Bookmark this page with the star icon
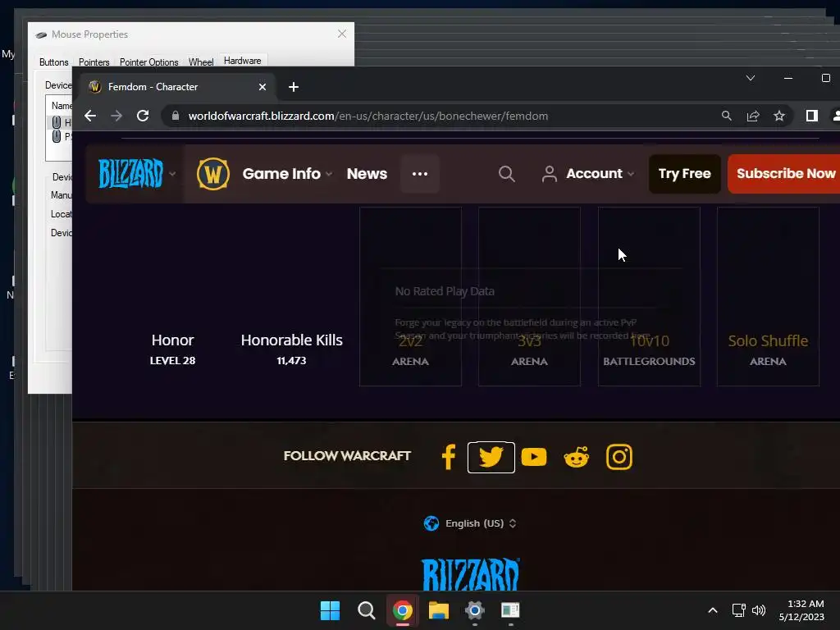This screenshot has width=840, height=630. click(779, 116)
